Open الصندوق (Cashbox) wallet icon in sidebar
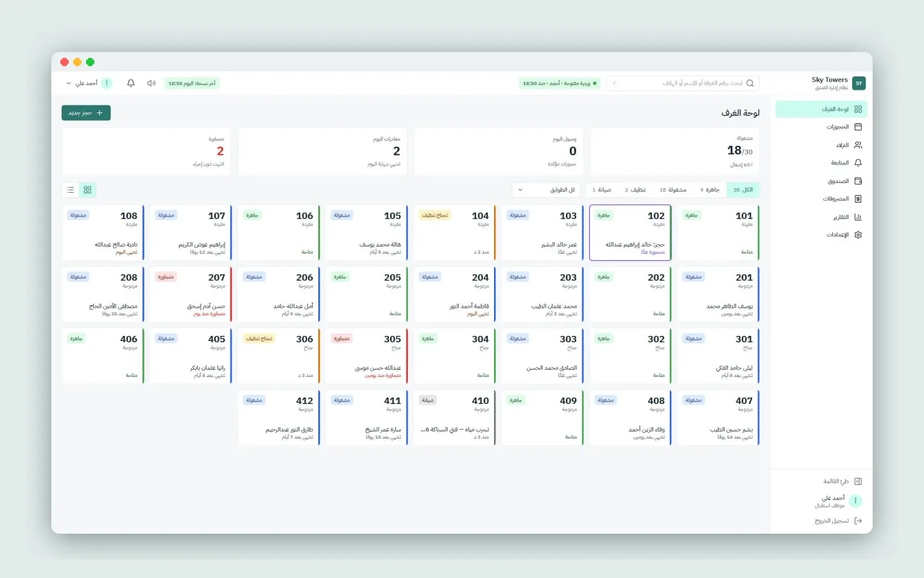 point(858,181)
